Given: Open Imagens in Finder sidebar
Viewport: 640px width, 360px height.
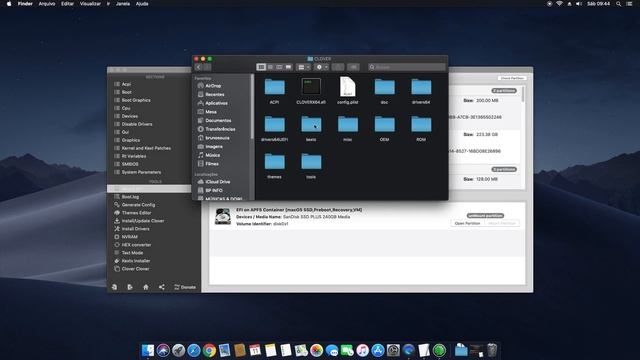Looking at the screenshot, I should coord(214,147).
